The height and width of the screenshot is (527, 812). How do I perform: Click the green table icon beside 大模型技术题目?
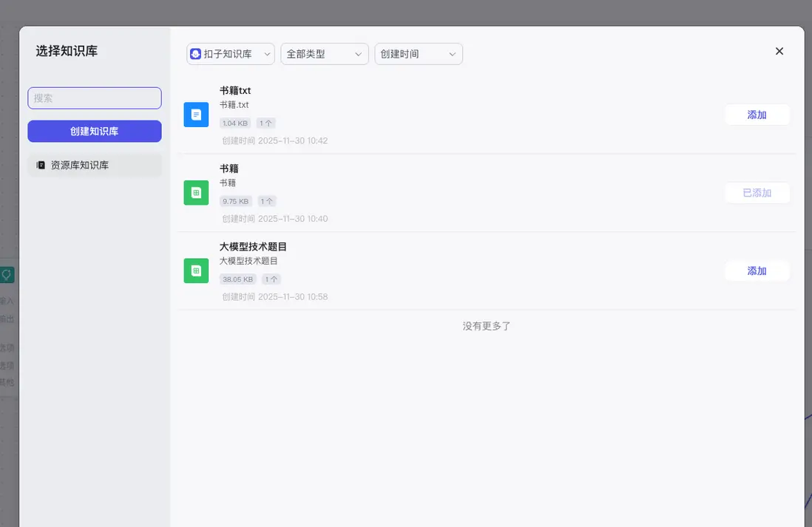coord(195,271)
